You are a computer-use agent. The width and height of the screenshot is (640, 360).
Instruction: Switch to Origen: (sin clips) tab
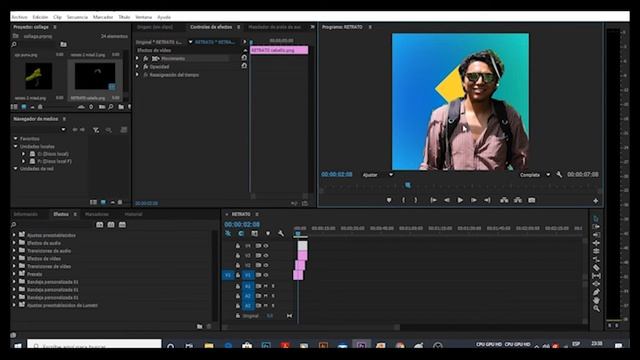point(155,27)
